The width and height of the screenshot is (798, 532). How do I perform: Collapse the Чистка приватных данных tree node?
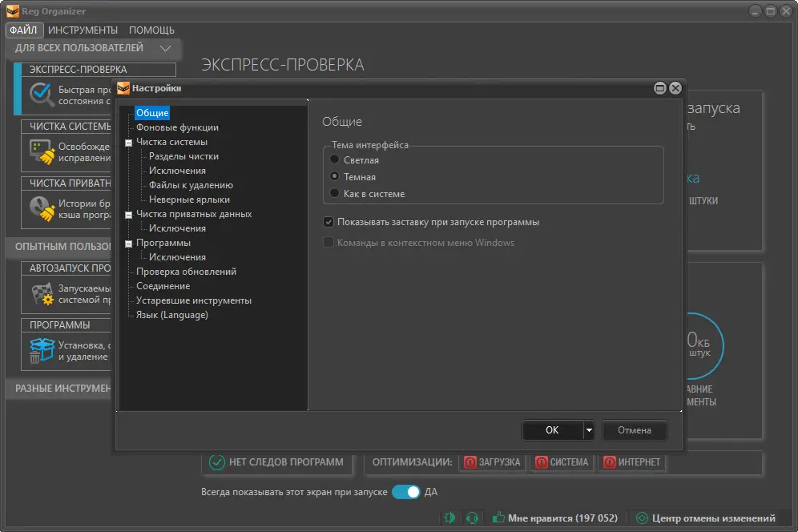[x=129, y=215]
